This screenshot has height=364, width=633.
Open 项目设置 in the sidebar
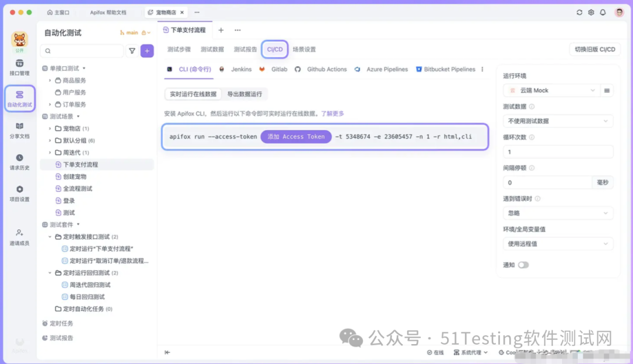(19, 193)
